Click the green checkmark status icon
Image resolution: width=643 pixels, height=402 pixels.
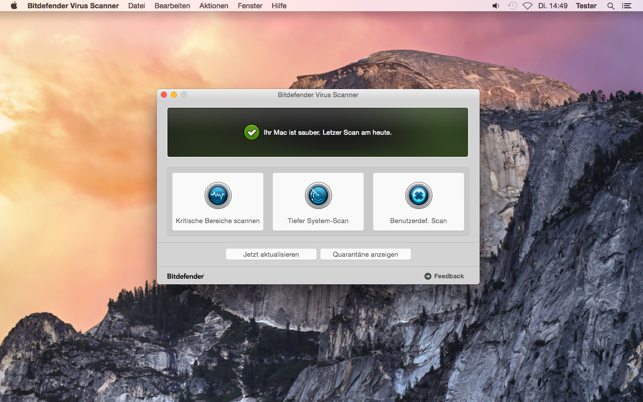251,132
